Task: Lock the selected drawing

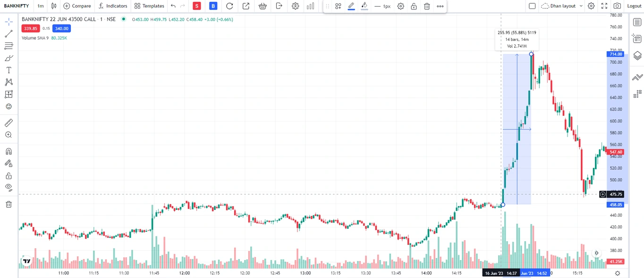Action: pos(414,6)
